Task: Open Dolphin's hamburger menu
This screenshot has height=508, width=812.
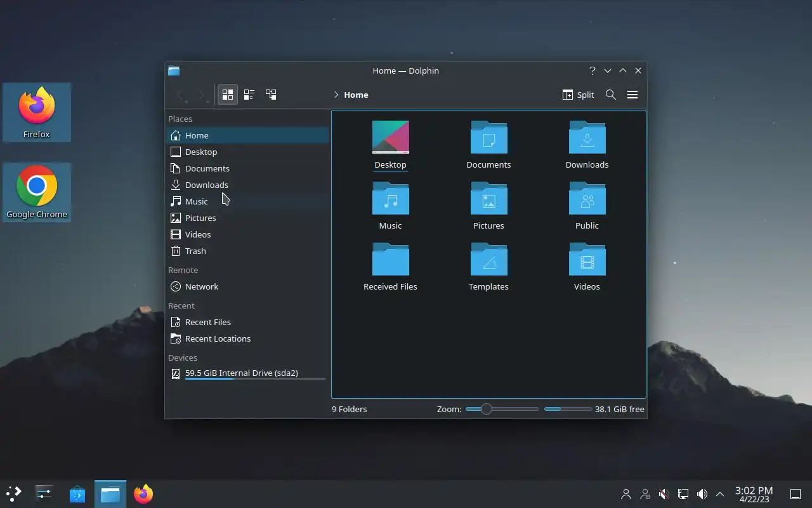Action: tap(632, 95)
